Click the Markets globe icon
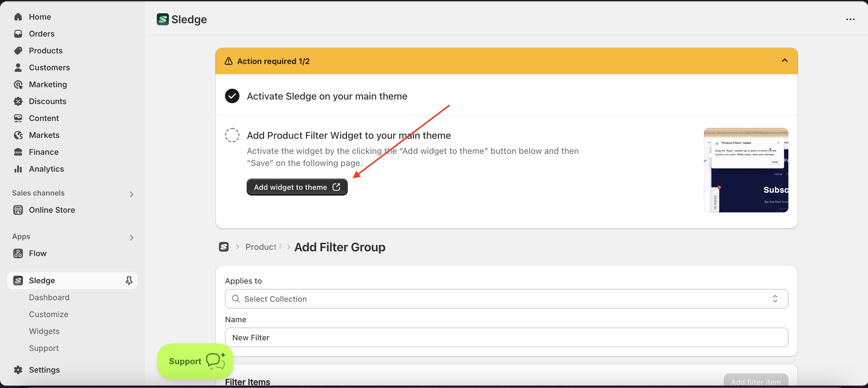 tap(18, 135)
